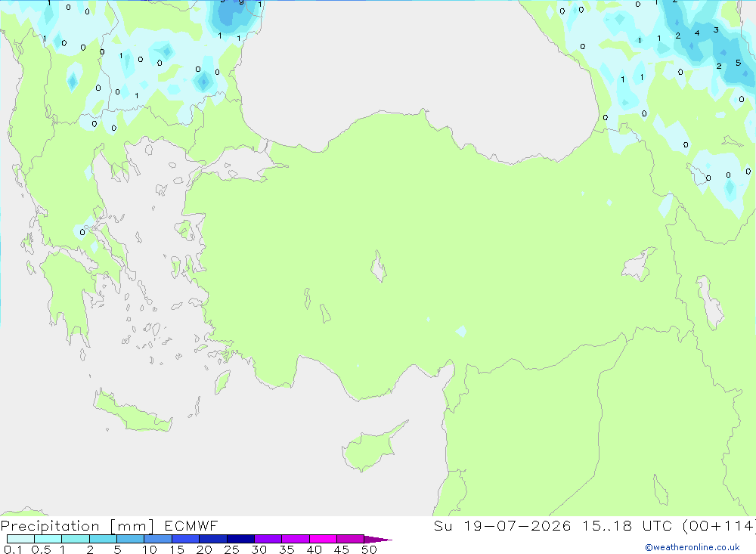This screenshot has height=554, width=756.
Task: Click the '10' legend scale label
Action: pos(150,549)
